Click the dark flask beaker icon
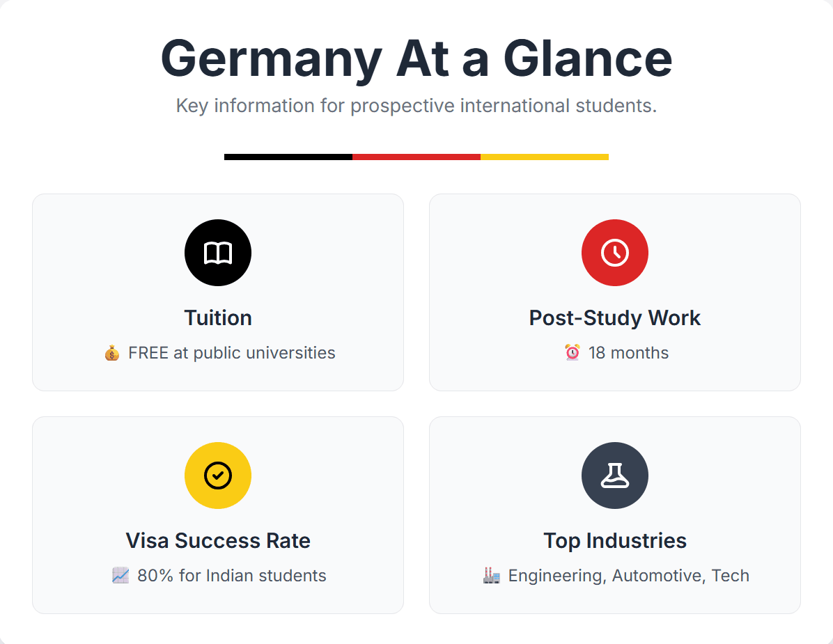The image size is (833, 644). click(x=615, y=476)
